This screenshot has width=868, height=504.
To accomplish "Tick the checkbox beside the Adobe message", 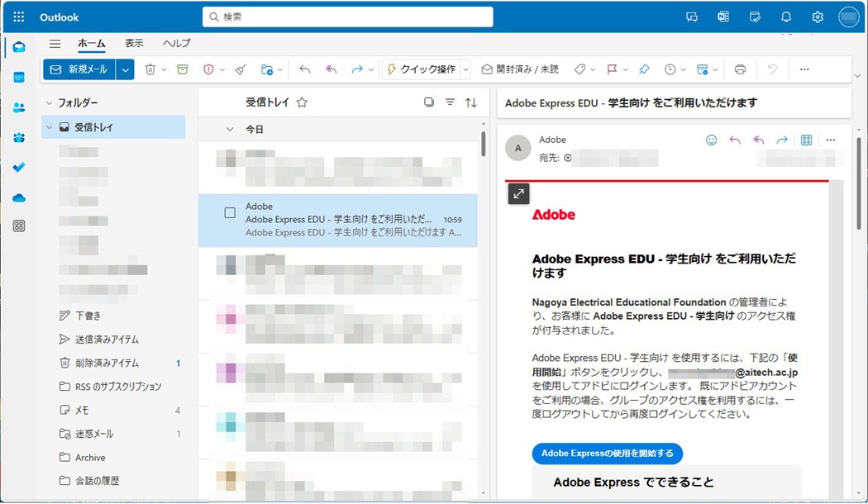I will (x=230, y=213).
